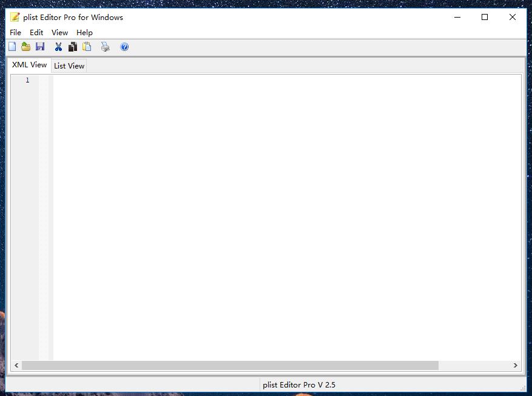Click inside the XML editor text area
532x396 pixels.
click(x=285, y=212)
